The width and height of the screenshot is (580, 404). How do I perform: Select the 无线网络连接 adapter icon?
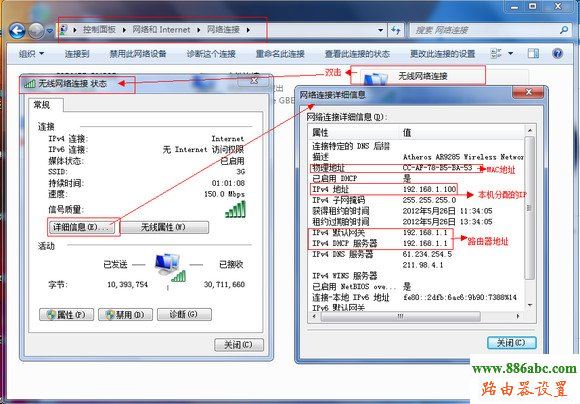tap(374, 78)
